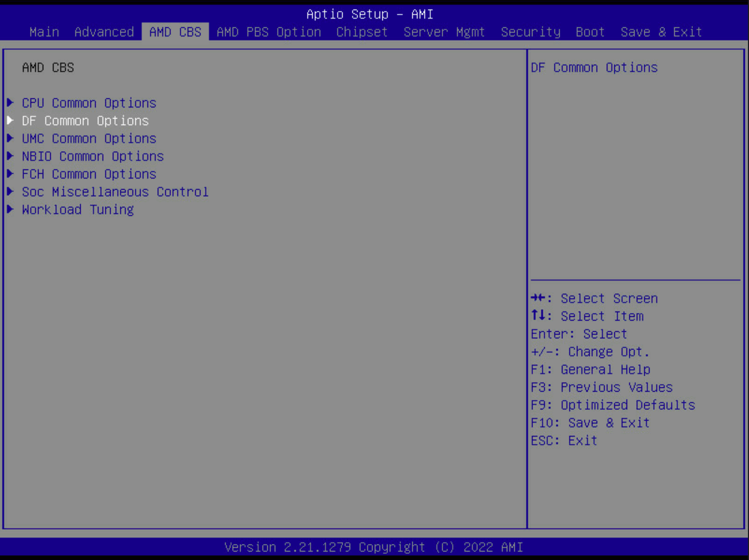The image size is (749, 560).
Task: Click F10: Save & Exit hint
Action: click(x=590, y=423)
